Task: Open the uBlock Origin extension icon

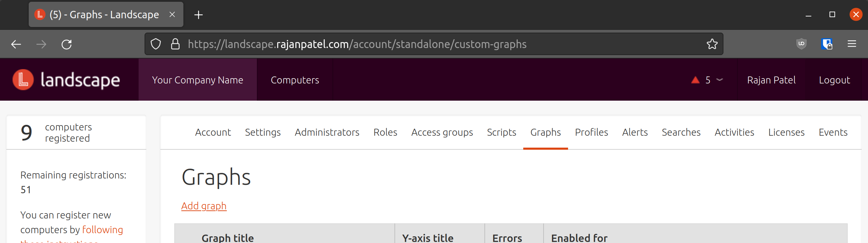Action: click(801, 44)
